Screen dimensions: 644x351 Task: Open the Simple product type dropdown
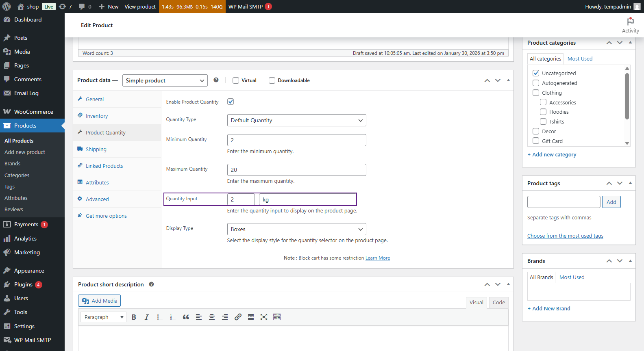point(165,80)
